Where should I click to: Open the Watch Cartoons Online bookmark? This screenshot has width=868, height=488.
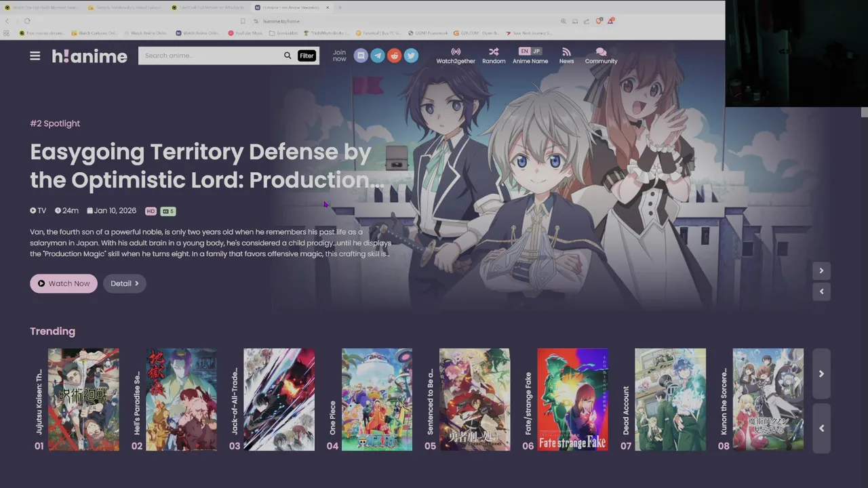coord(94,33)
